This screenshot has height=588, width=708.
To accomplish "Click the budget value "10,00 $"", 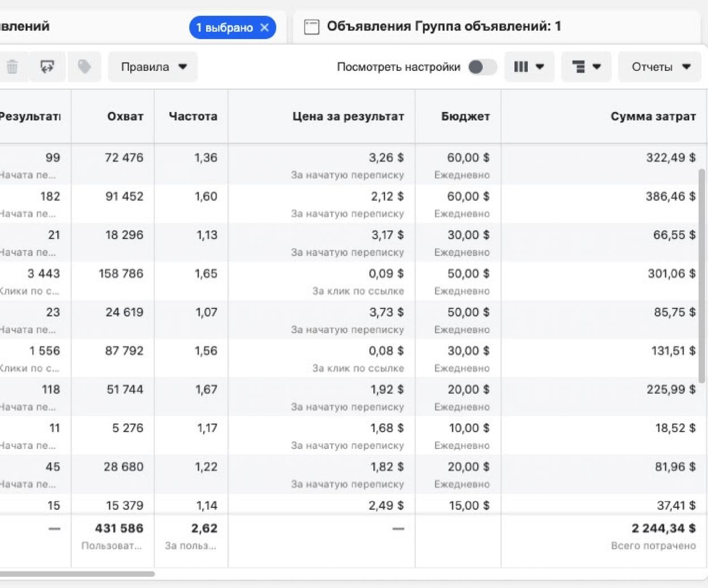I will [x=470, y=428].
